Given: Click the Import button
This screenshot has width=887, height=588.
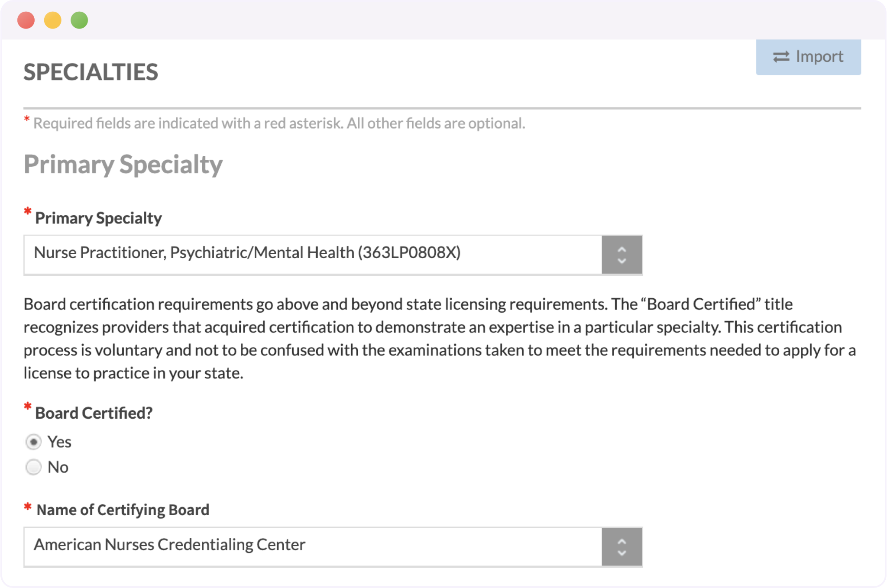Looking at the screenshot, I should pos(808,57).
